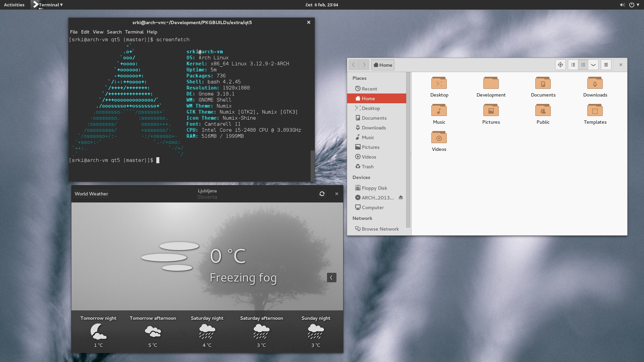The height and width of the screenshot is (362, 644).
Task: Click the terminal window scrollbar
Action: tap(312, 166)
